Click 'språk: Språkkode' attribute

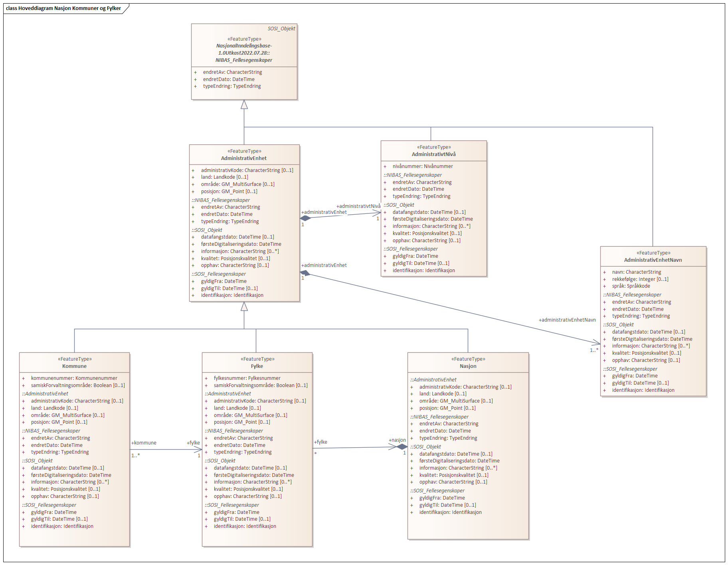tap(631, 286)
